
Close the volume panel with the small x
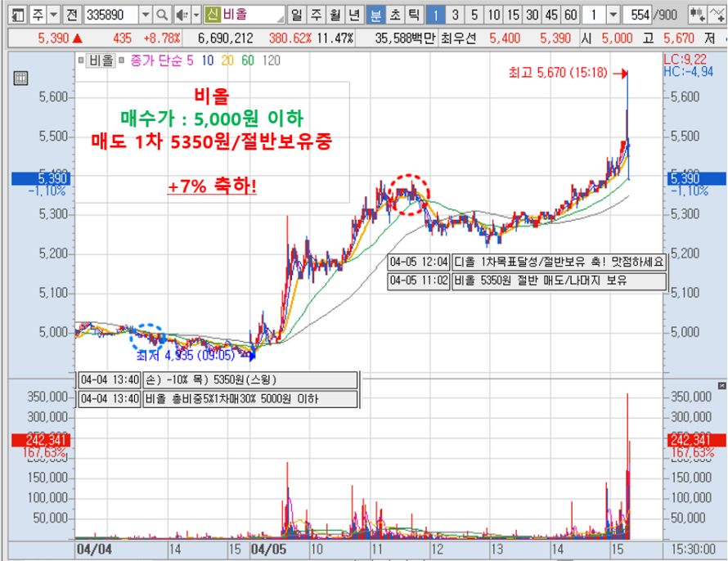point(720,384)
